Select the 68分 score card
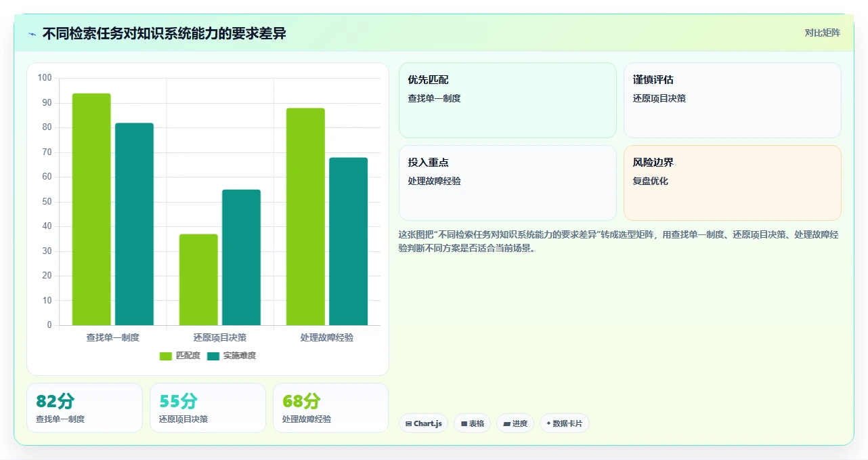Screen dimensions: 868x460 pyautogui.click(x=330, y=408)
